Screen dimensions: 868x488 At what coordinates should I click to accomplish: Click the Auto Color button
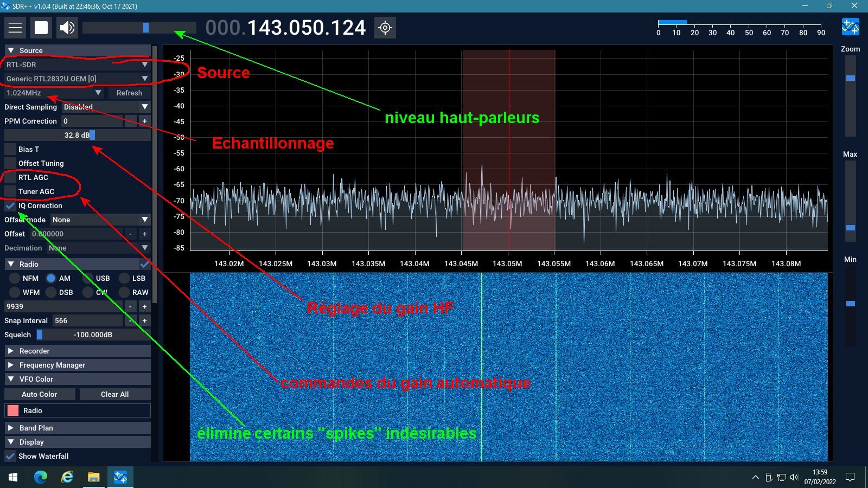tap(40, 394)
